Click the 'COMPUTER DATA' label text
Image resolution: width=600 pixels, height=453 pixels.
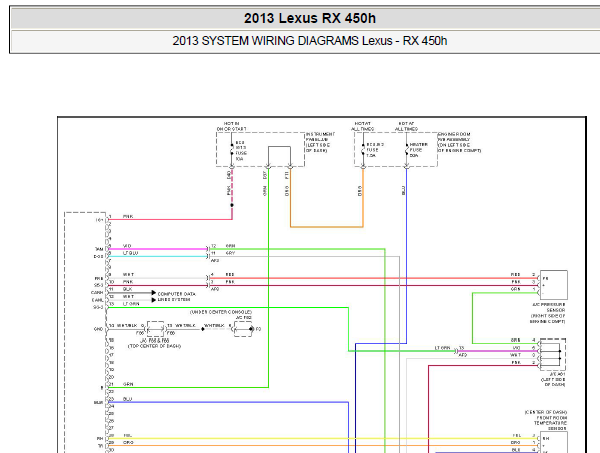[x=177, y=294]
